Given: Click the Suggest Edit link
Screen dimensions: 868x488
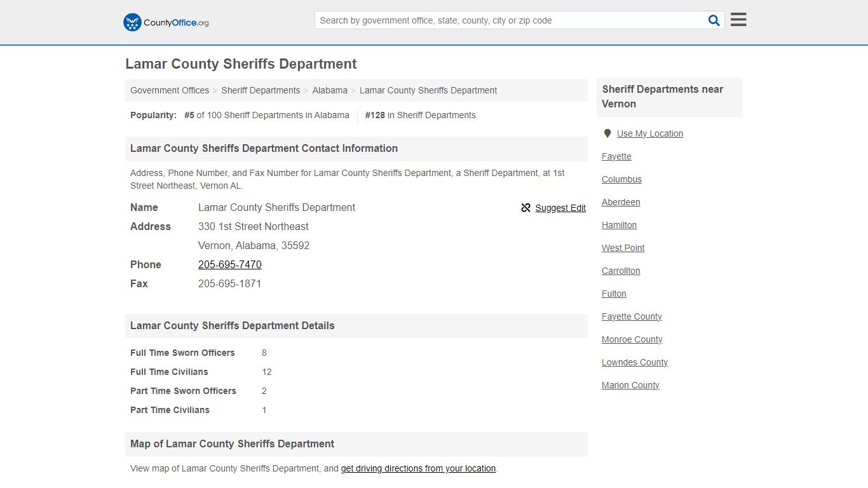Looking at the screenshot, I should [x=560, y=208].
